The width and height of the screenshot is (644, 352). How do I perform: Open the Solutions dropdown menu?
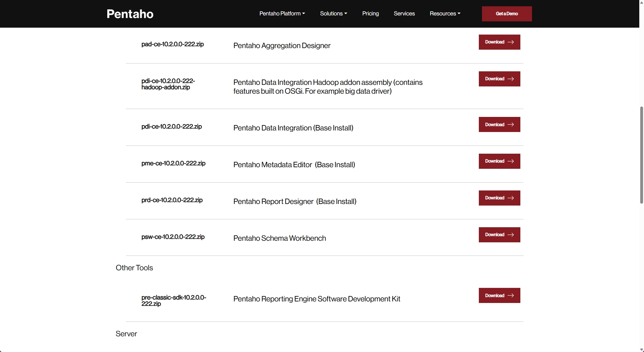[333, 14]
